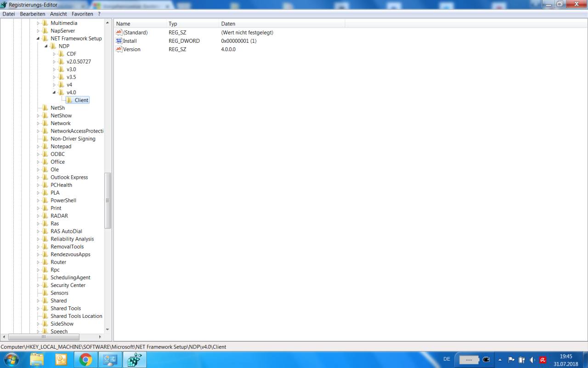This screenshot has height=368, width=588.
Task: Click the (Standard) value icon
Action: pos(119,33)
